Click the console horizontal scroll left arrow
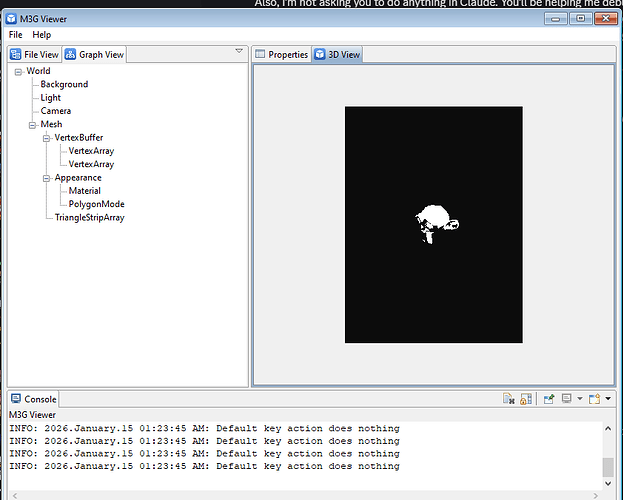Viewport: 623px width, 500px height. click(x=15, y=496)
